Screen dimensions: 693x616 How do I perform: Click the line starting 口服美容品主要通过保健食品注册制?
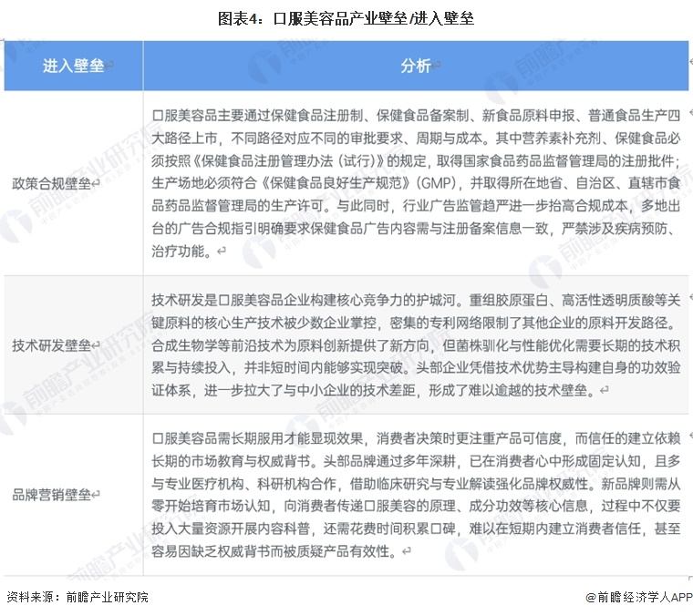(x=416, y=116)
